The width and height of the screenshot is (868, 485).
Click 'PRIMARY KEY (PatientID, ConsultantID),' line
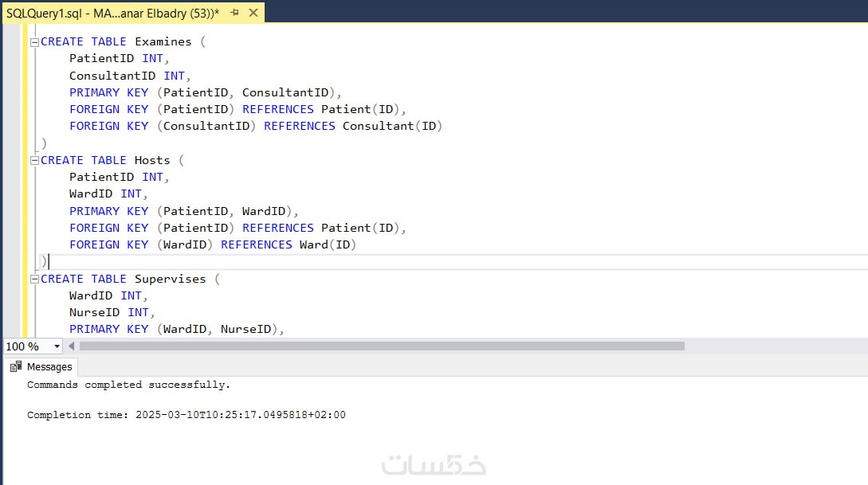(206, 92)
